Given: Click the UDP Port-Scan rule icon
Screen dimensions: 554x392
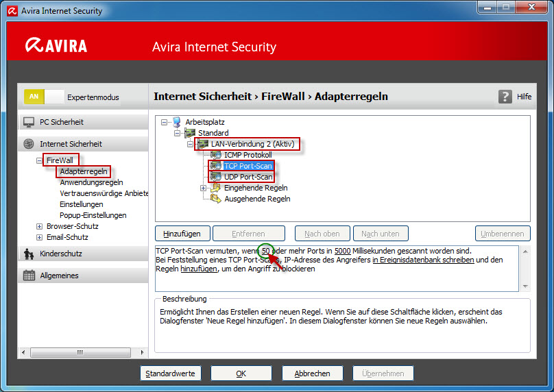Looking at the screenshot, I should click(216, 177).
